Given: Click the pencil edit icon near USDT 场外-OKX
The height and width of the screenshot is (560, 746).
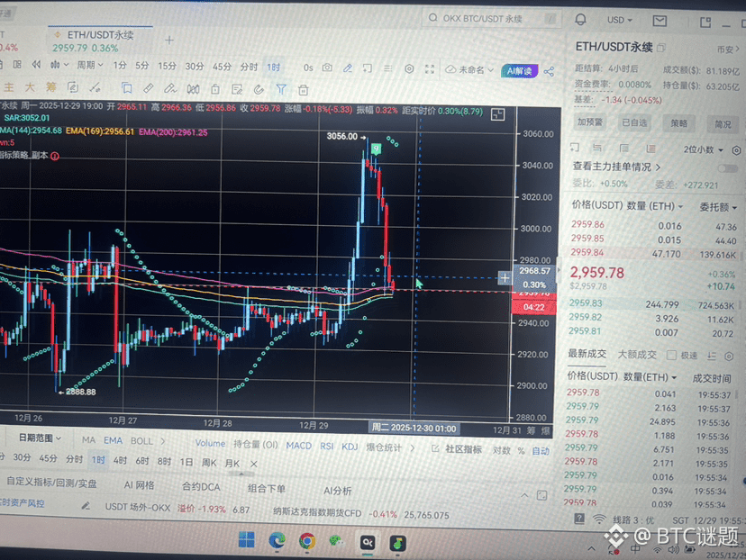Looking at the screenshot, I should [86, 506].
